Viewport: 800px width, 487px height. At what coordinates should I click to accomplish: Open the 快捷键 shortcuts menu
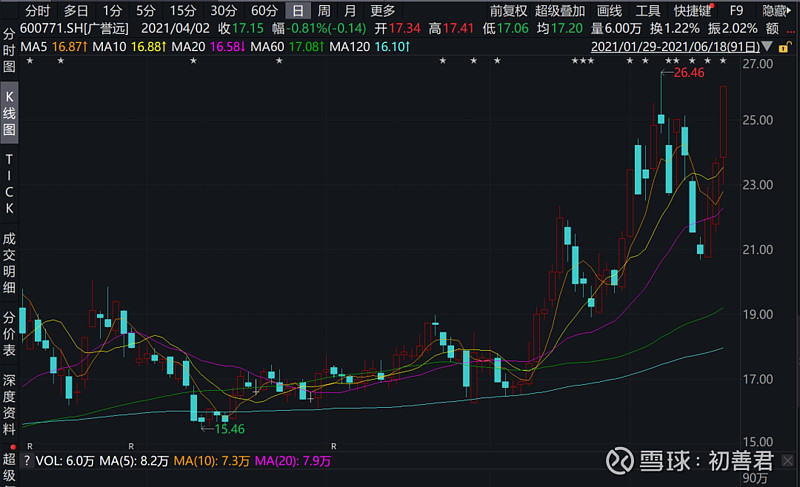pos(692,10)
